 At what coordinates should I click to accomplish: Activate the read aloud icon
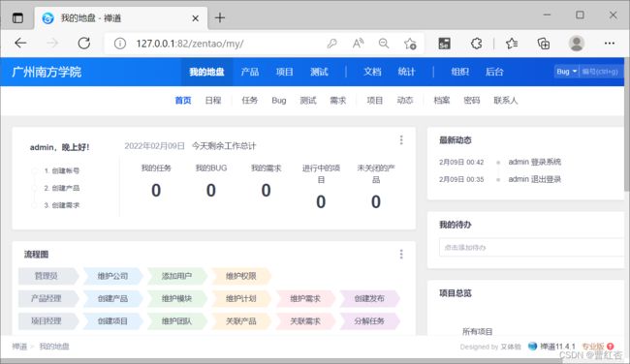tap(358, 44)
